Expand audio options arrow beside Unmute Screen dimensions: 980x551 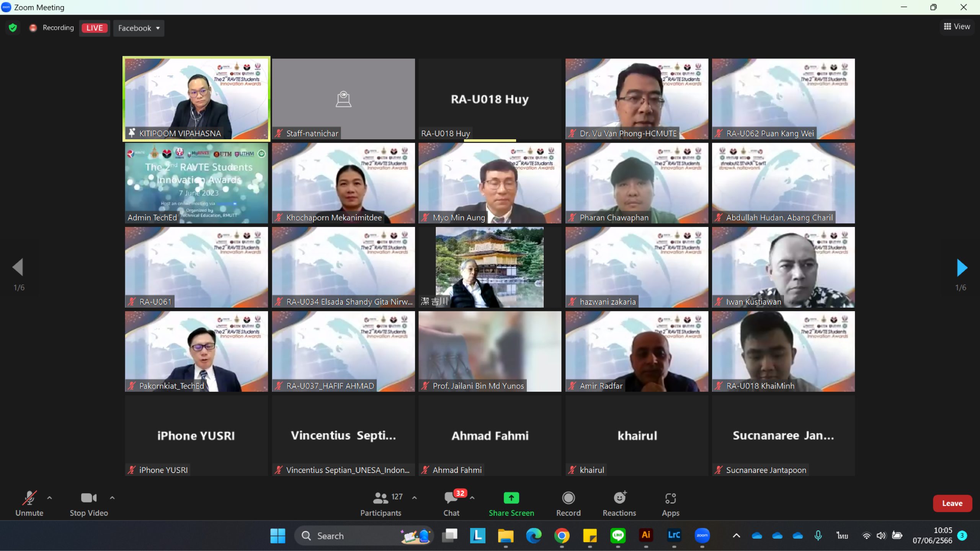point(49,498)
